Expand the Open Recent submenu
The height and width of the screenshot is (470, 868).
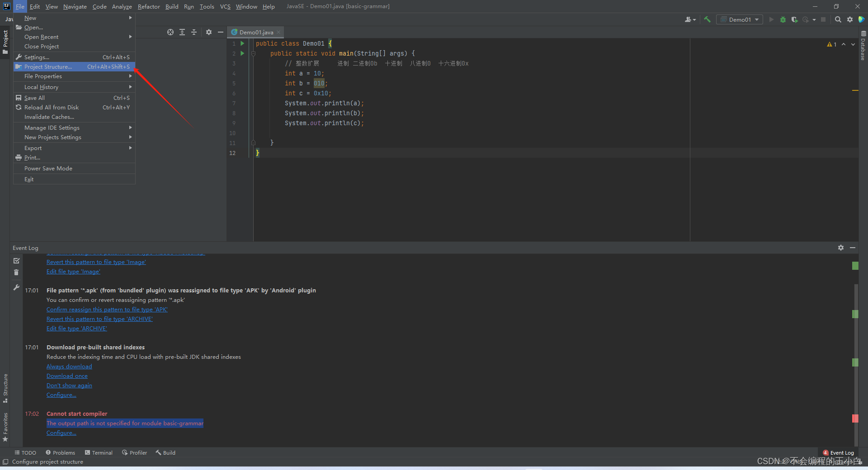[75, 37]
